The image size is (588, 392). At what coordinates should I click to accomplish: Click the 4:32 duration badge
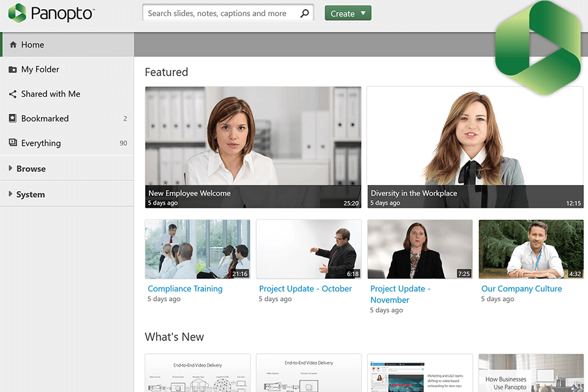(x=575, y=274)
